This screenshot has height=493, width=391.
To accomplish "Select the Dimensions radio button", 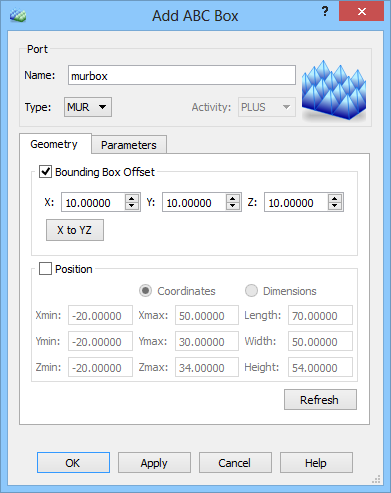I will pos(251,291).
